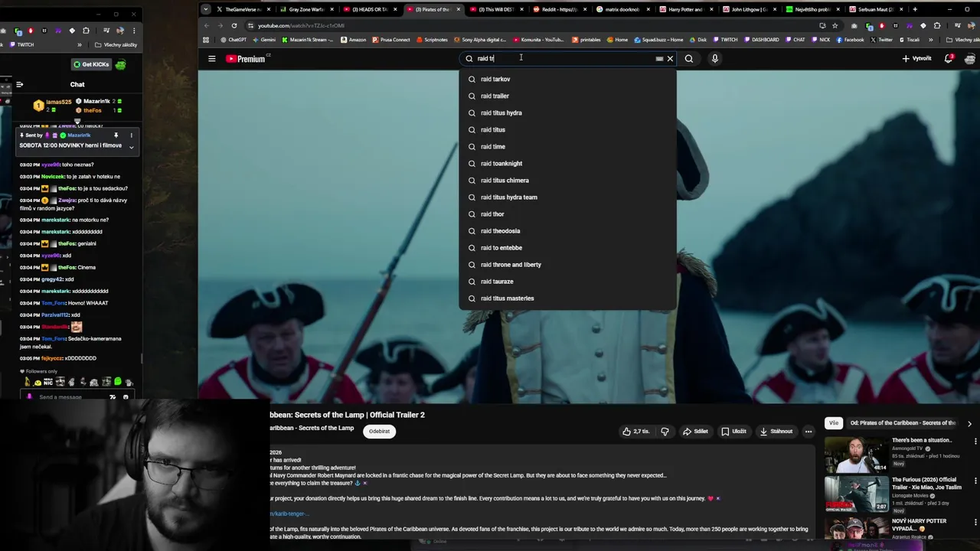Download the video with Stáhnout
The height and width of the screenshot is (551, 980).
tap(776, 431)
